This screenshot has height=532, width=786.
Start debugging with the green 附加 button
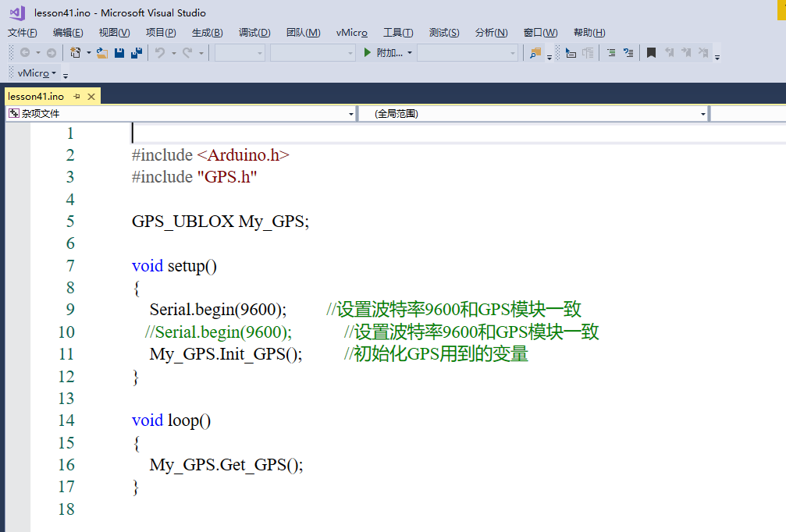(x=382, y=52)
